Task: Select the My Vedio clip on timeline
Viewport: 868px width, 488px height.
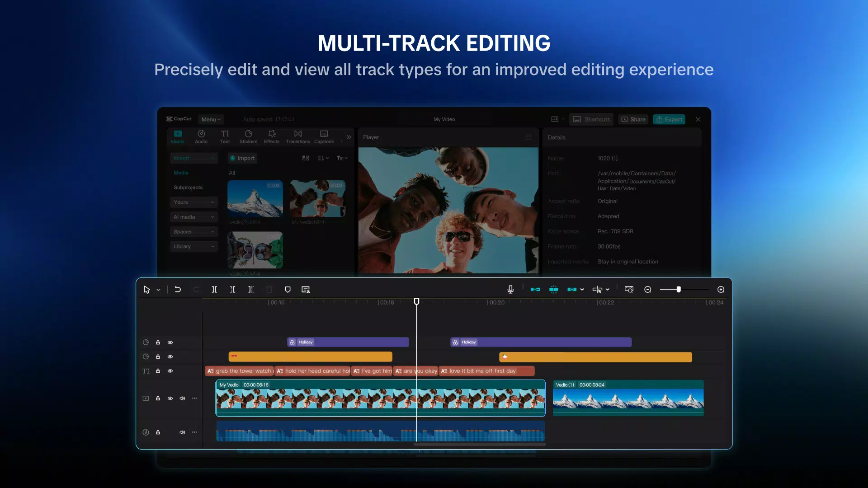Action: pos(381,398)
